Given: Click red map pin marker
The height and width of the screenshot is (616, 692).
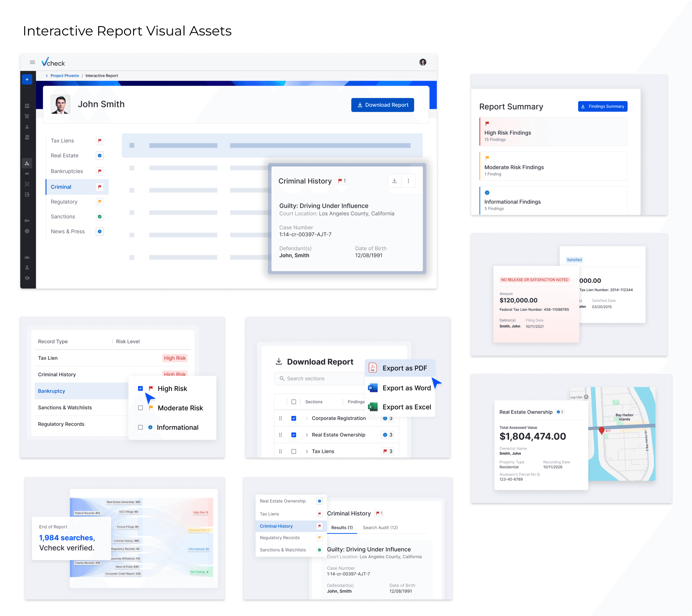Looking at the screenshot, I should pos(601,430).
